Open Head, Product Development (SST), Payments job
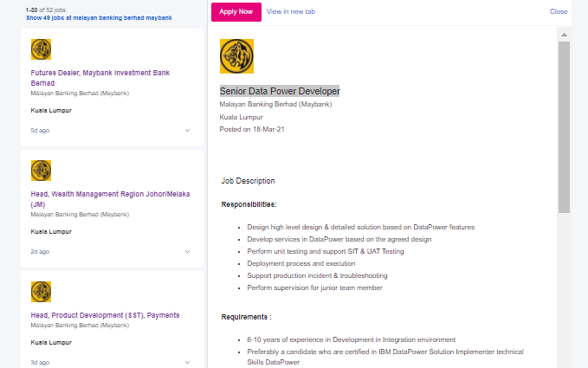This screenshot has height=368, width=588. point(105,315)
